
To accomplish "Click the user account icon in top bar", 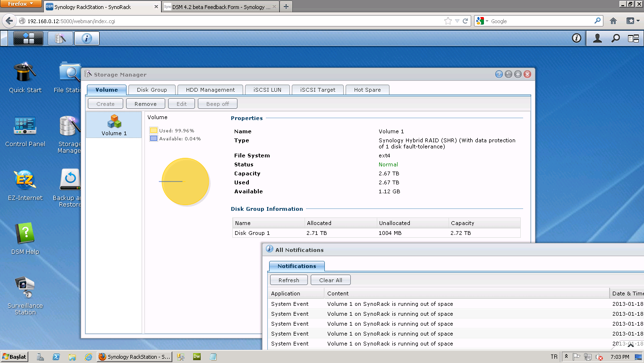I will pyautogui.click(x=597, y=38).
